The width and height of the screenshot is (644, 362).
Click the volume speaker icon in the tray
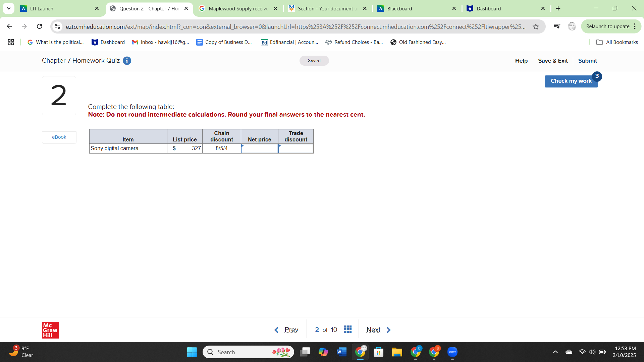click(592, 352)
